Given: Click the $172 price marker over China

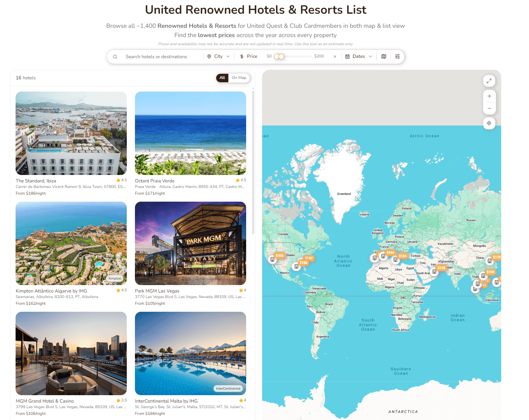Looking at the screenshot, I should [496, 257].
